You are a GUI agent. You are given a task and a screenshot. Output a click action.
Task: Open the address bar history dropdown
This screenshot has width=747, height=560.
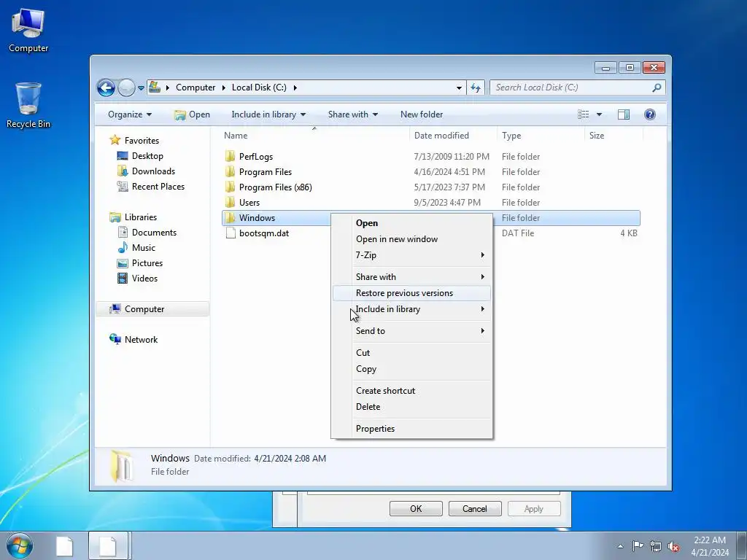click(x=459, y=87)
